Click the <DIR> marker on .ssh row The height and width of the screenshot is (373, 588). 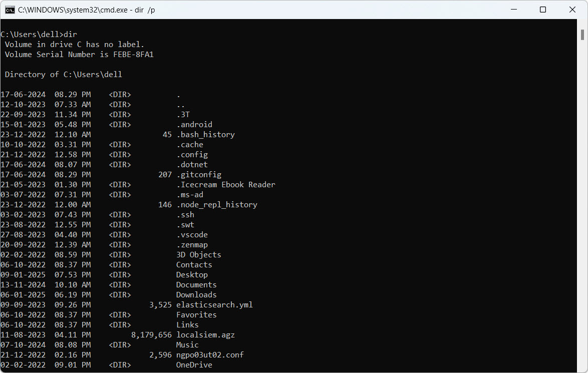[120, 214]
